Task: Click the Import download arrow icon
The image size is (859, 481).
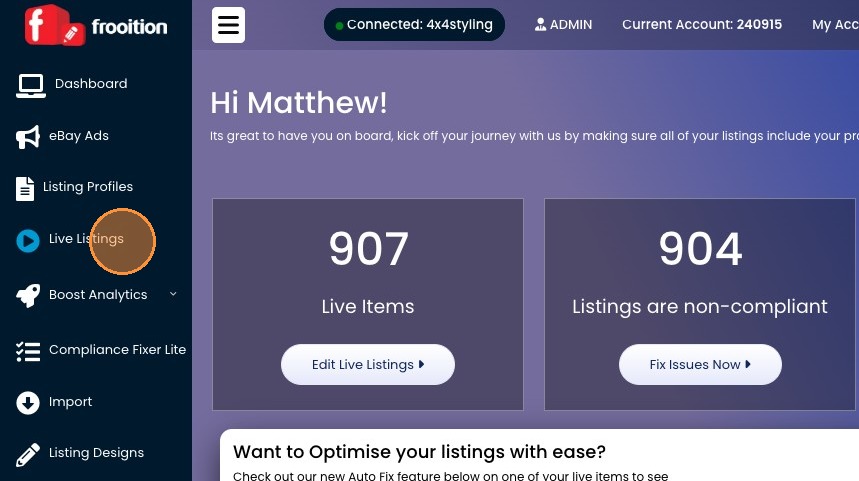Action: 28,403
